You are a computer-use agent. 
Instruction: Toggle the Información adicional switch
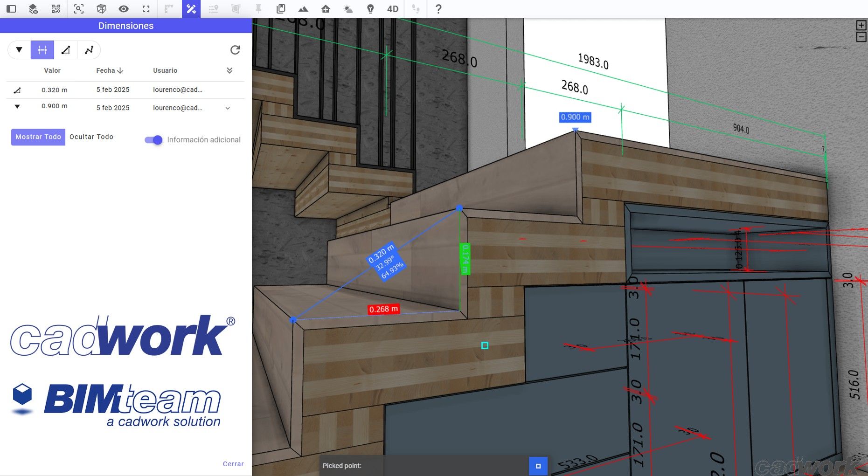pyautogui.click(x=153, y=140)
